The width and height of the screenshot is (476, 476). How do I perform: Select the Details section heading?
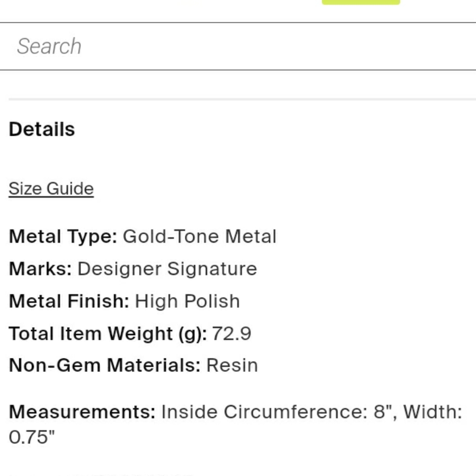pos(42,129)
